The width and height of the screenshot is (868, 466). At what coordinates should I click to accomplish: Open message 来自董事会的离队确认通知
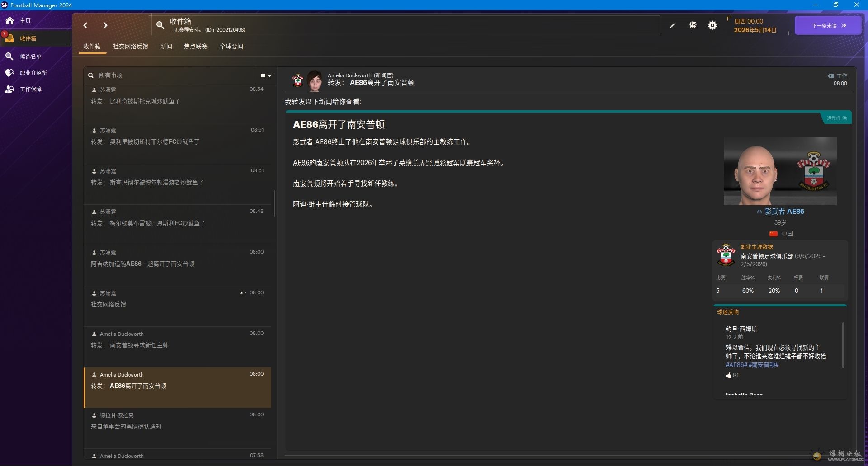177,428
